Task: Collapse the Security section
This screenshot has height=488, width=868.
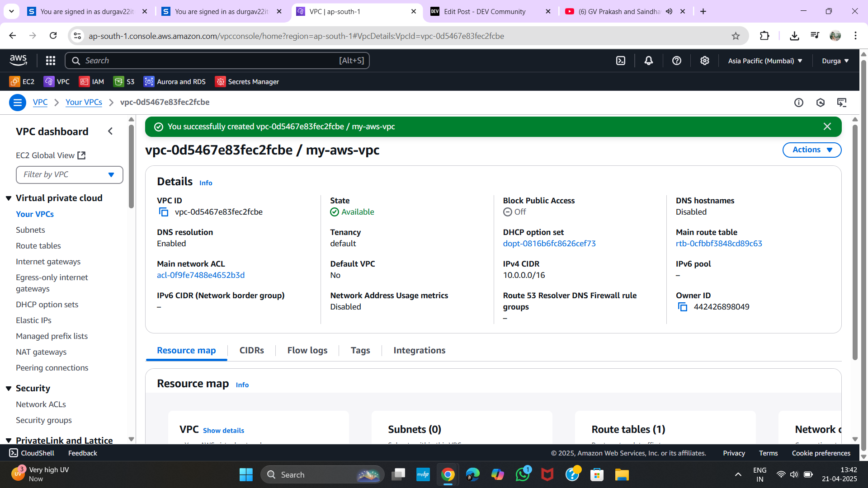Action: (x=9, y=389)
